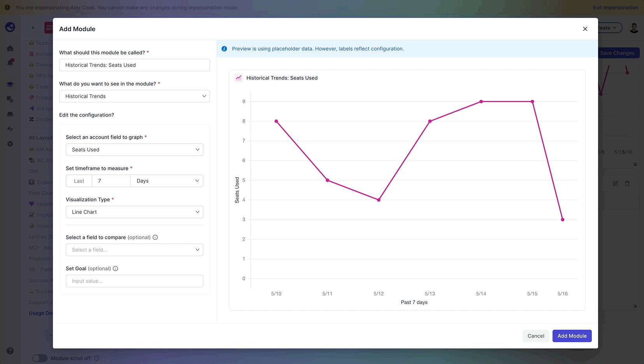This screenshot has width=644, height=364.
Task: Open the Home icon in the left sidebar
Action: click(x=10, y=48)
